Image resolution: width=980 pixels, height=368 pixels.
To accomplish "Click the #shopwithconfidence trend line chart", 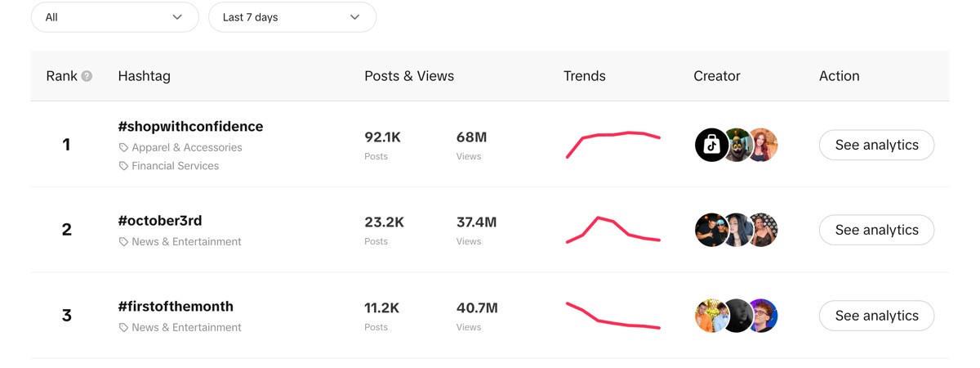I will pyautogui.click(x=613, y=144).
